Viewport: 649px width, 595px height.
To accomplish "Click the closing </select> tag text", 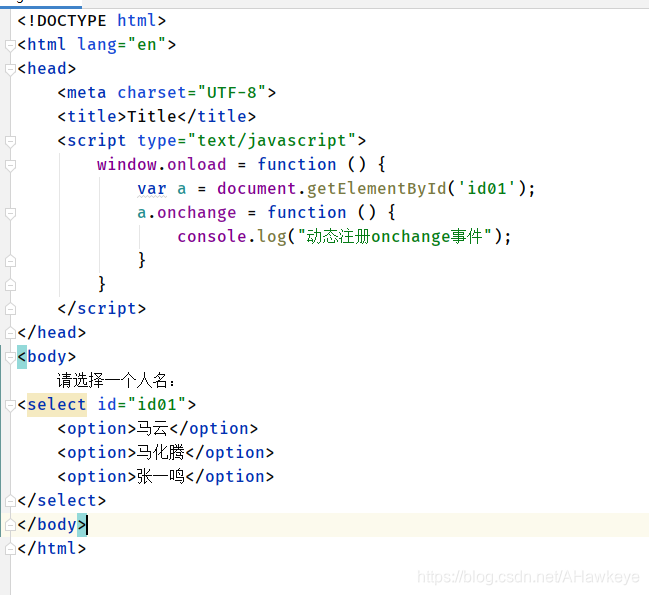I will coord(62,501).
